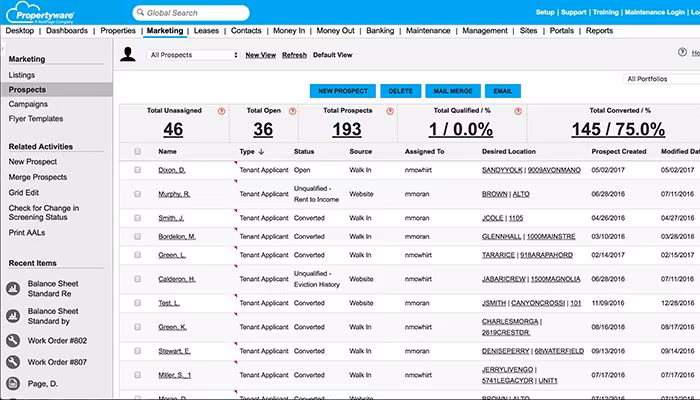The image size is (700, 400).
Task: Click the Balance Sheet Standard by icon
Action: 13,316
